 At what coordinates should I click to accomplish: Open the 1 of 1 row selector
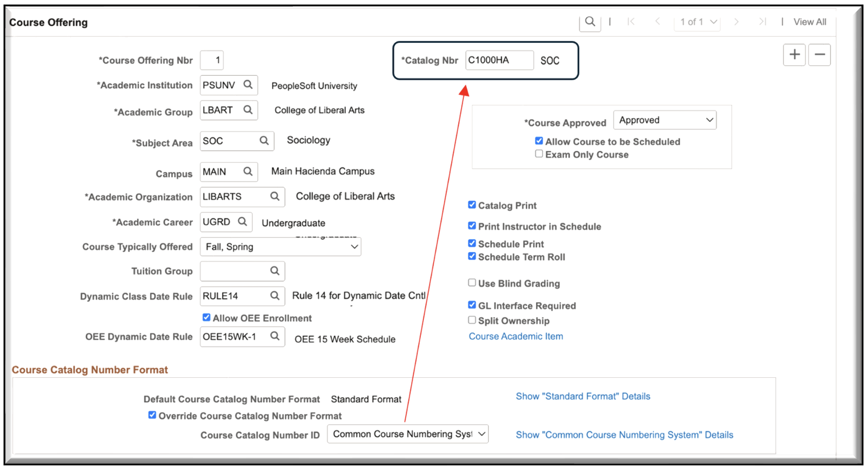click(x=698, y=22)
